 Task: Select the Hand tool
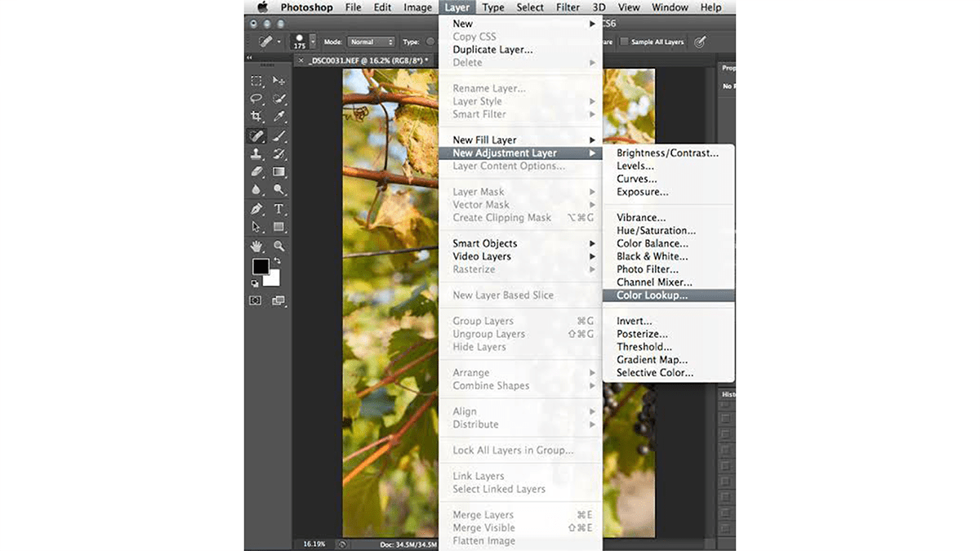coord(256,246)
